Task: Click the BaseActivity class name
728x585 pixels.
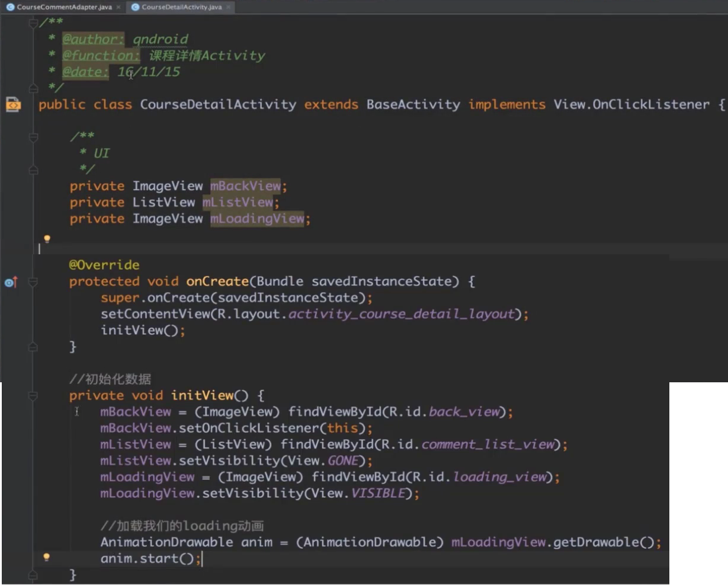Action: click(x=413, y=105)
